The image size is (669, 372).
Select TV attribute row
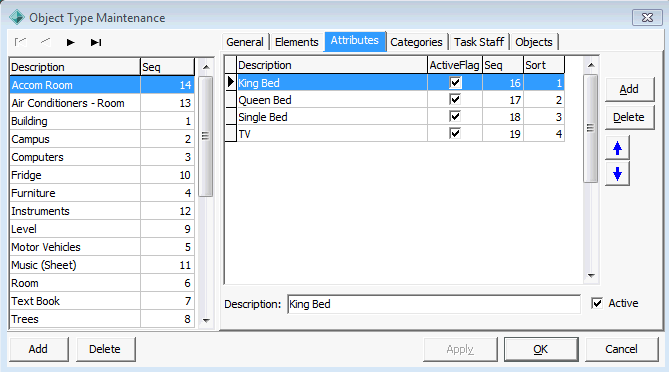click(395, 134)
